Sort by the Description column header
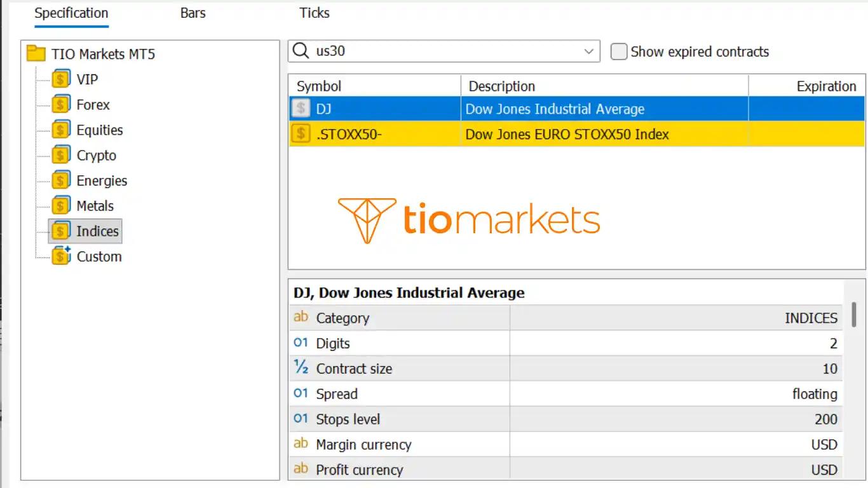868x488 pixels. (604, 86)
